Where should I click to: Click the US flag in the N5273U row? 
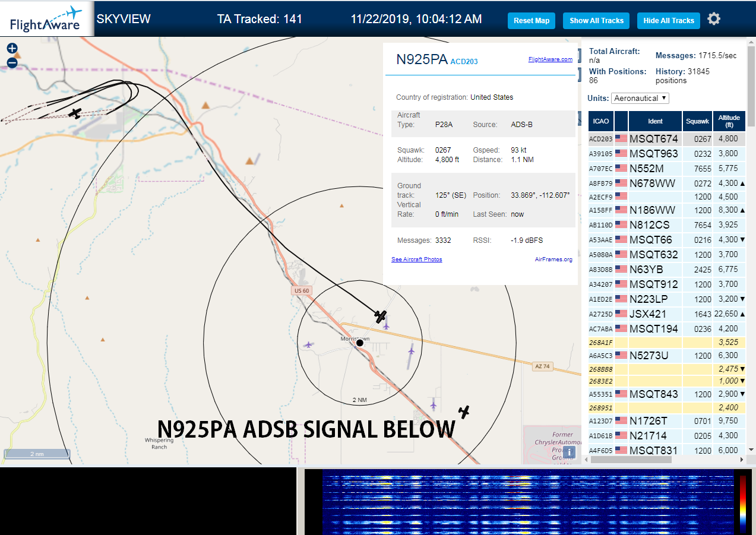pos(621,356)
